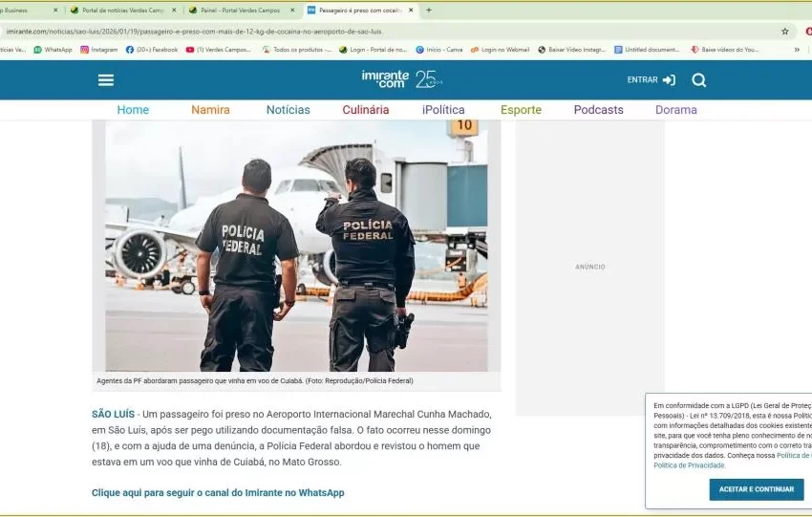Image resolution: width=812 pixels, height=517 pixels.
Task: Follow Imirante WhatsApp channel link
Action: (x=218, y=493)
